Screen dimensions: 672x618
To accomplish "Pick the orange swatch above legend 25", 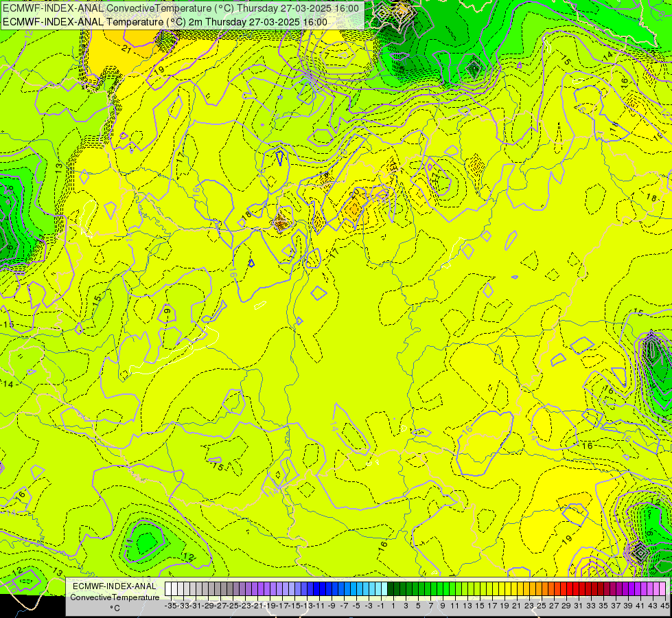I will pos(545,589).
